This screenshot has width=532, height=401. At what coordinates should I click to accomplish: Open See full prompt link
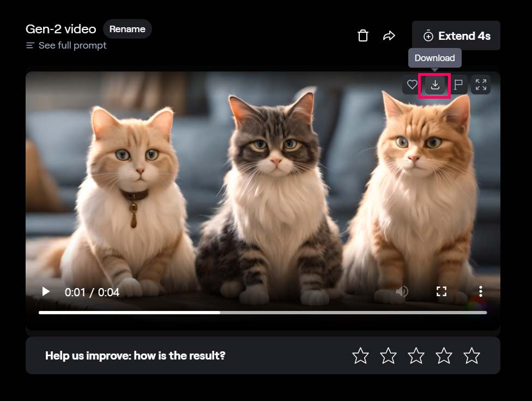[x=66, y=45]
